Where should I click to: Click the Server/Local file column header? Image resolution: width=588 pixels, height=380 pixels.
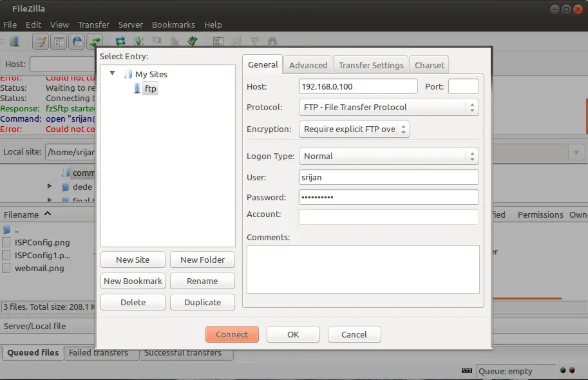pyautogui.click(x=35, y=327)
